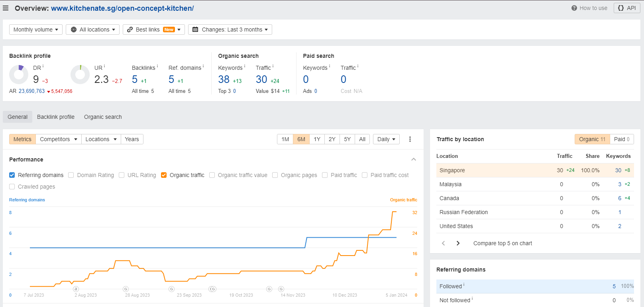Click the UR donut chart
This screenshot has height=307, width=644.
click(x=80, y=75)
